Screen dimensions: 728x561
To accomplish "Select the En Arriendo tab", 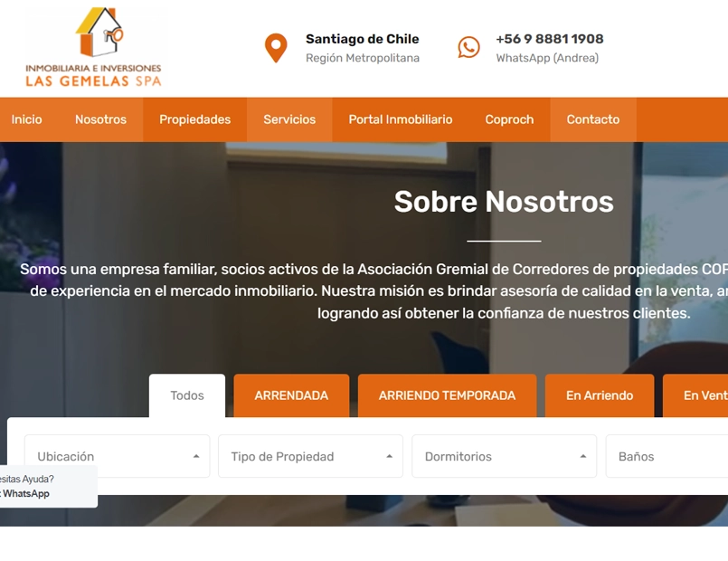I will 600,395.
